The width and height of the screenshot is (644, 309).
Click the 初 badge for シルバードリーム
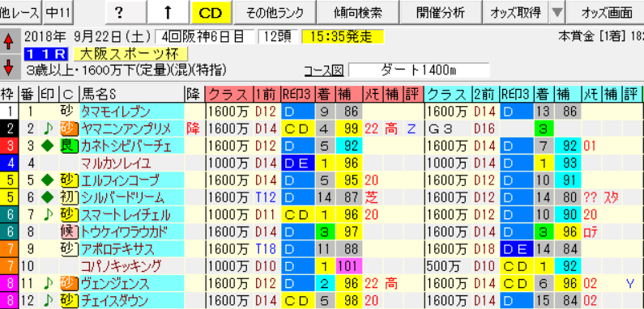point(69,198)
